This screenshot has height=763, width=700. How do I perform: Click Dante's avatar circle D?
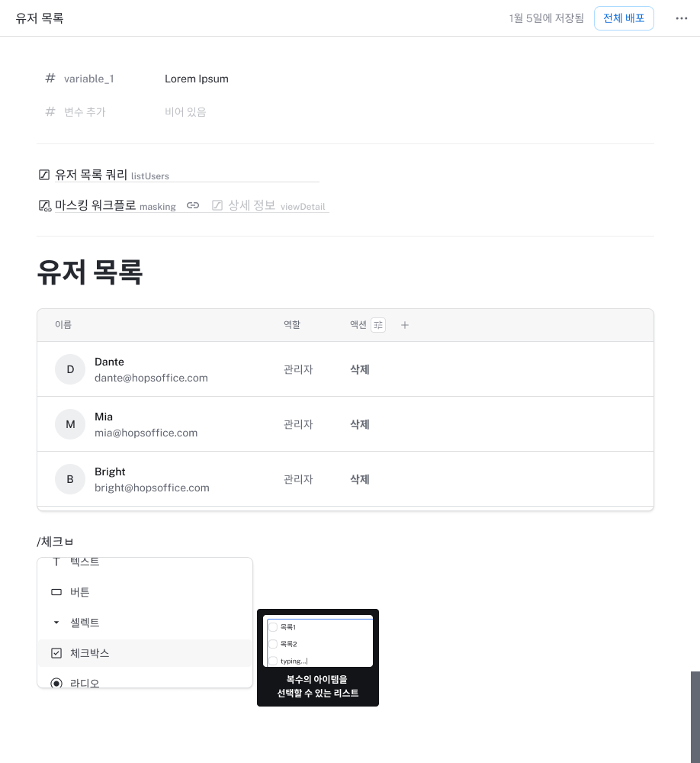coord(70,369)
